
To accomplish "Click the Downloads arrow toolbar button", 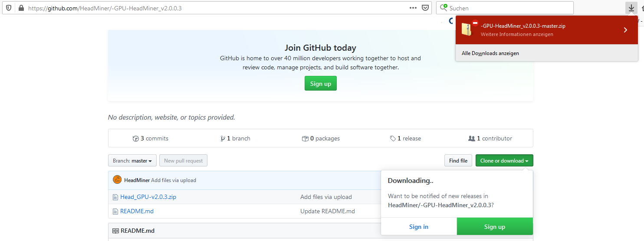I will tap(631, 8).
